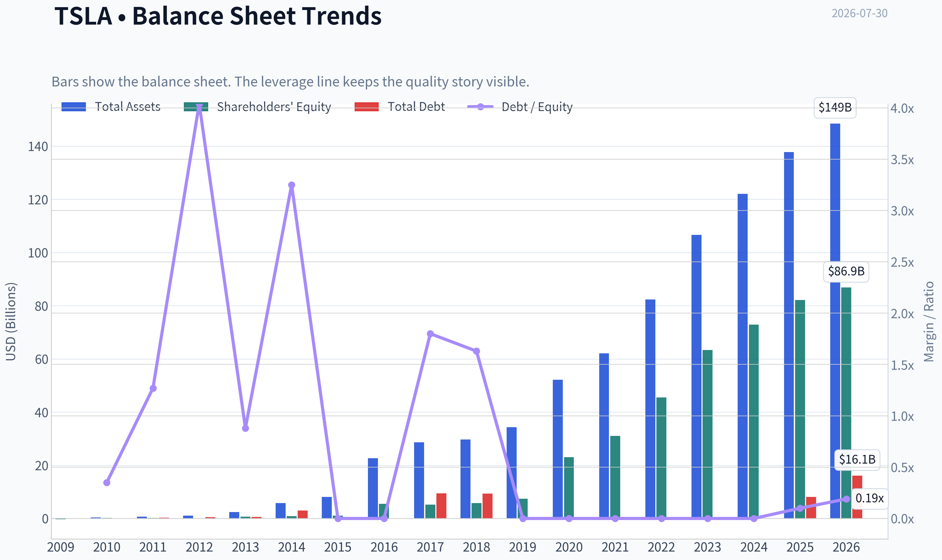942x560 pixels.
Task: Click the 140 left-axis tick label
Action: tap(38, 146)
